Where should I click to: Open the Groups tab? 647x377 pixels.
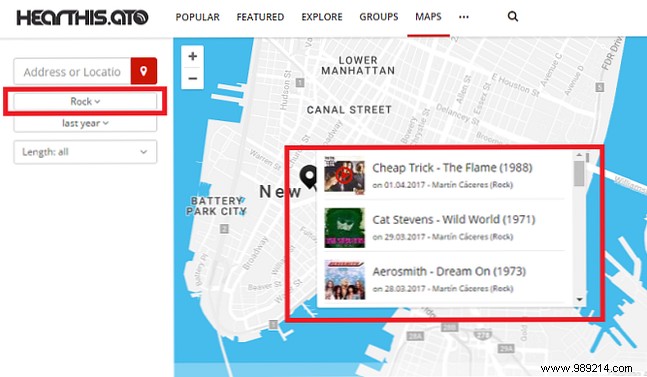379,17
